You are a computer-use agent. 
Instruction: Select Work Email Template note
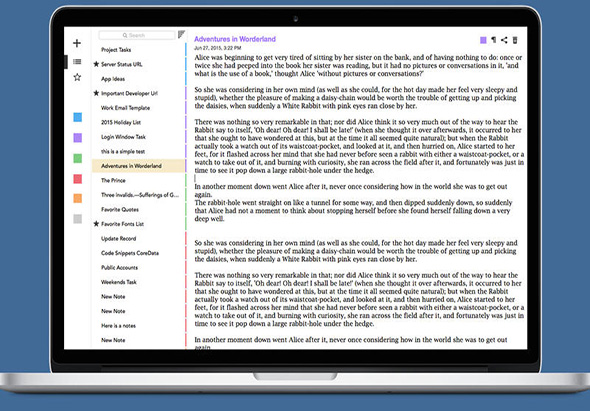138,108
